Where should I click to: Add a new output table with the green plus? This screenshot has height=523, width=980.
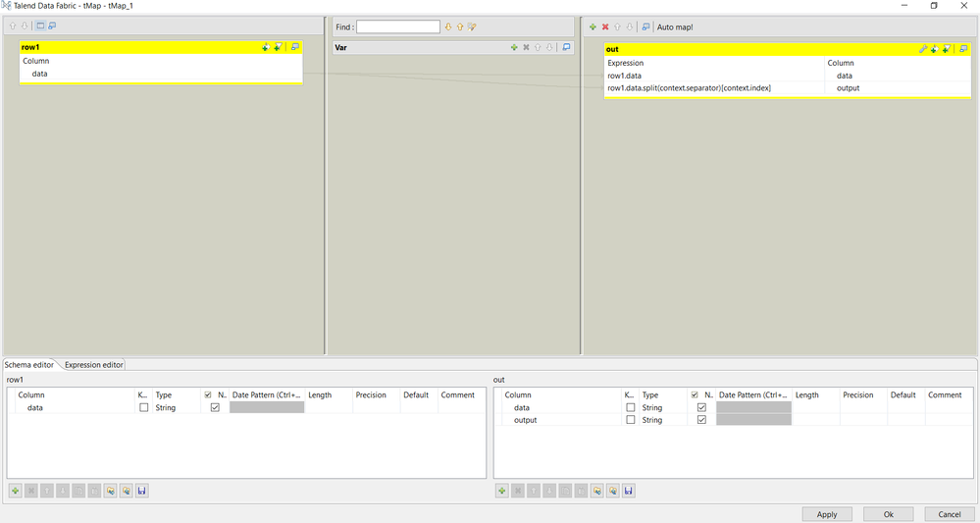593,26
